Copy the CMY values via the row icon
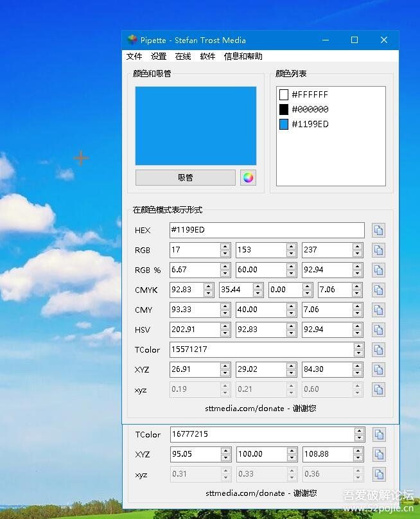420x519 pixels. point(378,310)
